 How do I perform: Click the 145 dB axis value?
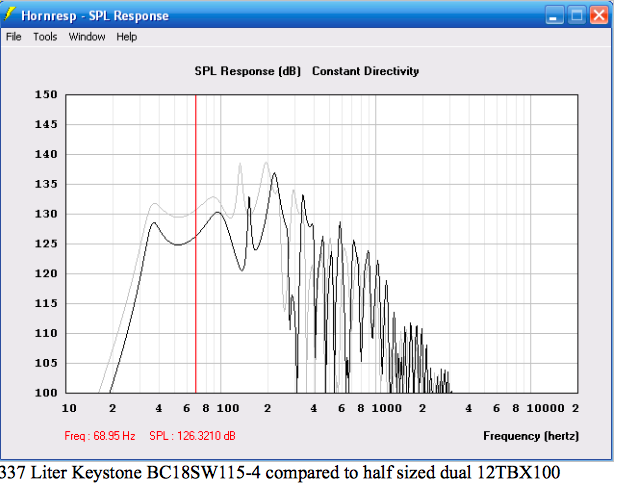pyautogui.click(x=46, y=124)
